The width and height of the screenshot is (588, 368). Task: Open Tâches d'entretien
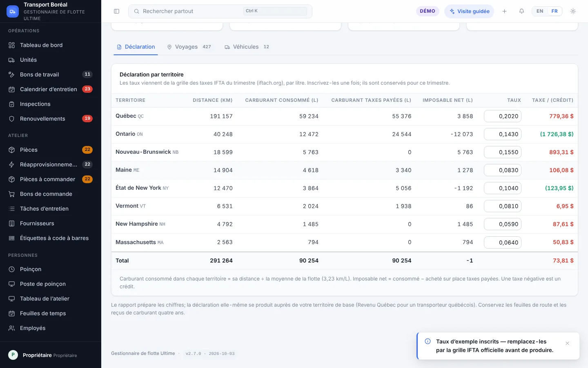[51, 209]
